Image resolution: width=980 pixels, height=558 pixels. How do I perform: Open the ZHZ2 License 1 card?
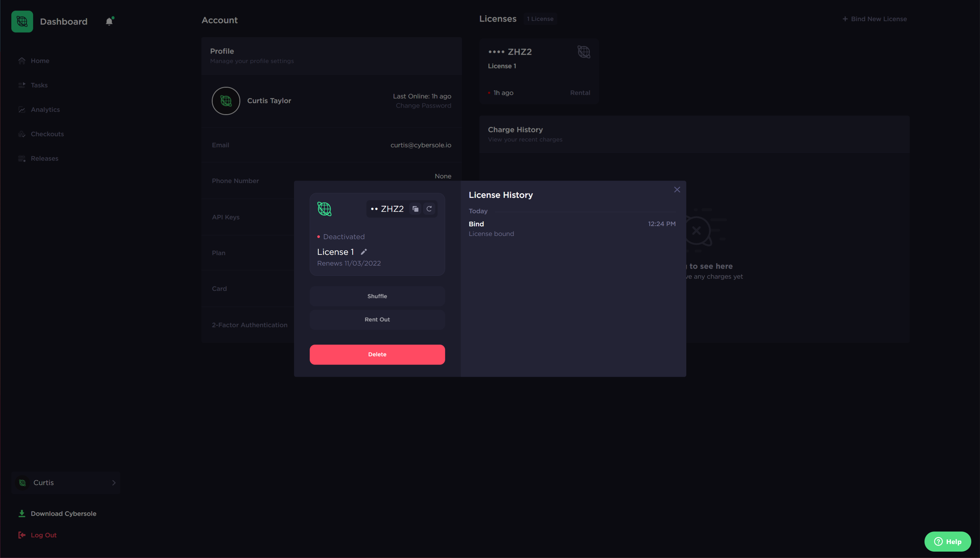point(539,71)
